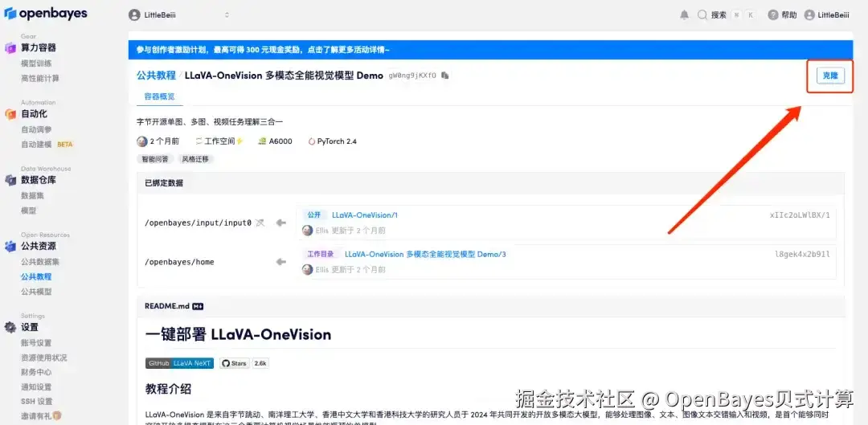The width and height of the screenshot is (868, 425).
Task: Open 模型 under 数据仓库
Action: click(29, 210)
